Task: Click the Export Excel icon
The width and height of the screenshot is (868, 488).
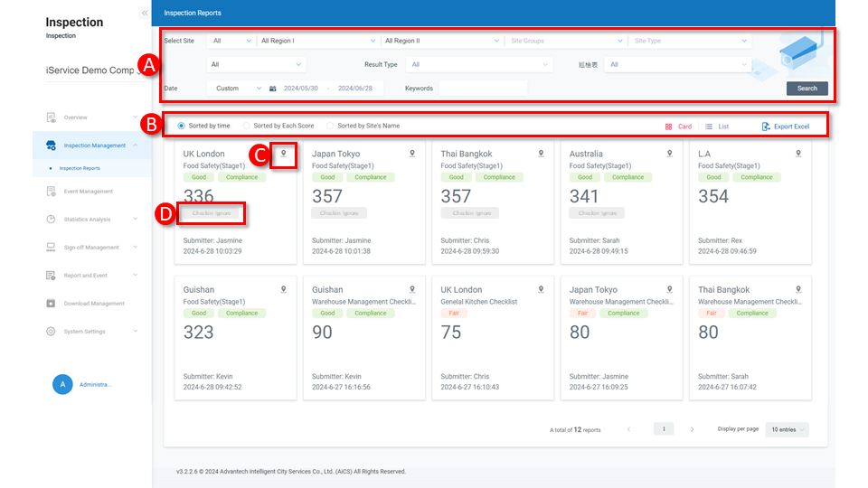Action: pyautogui.click(x=767, y=127)
